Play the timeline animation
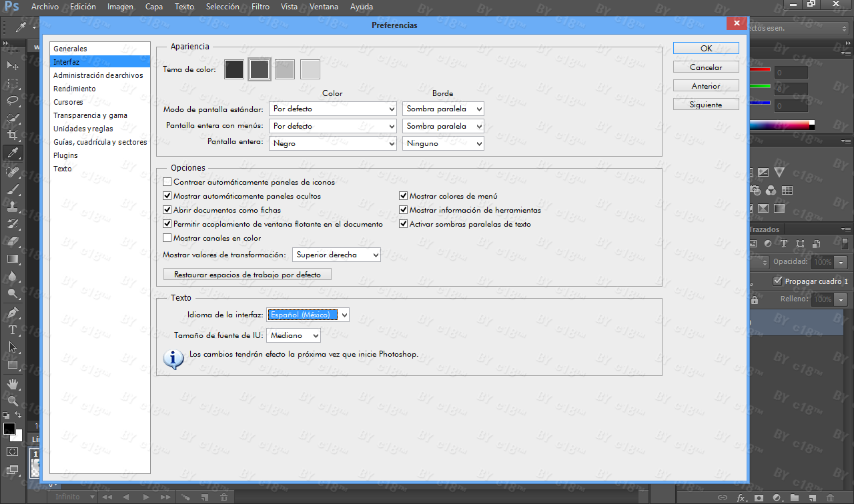This screenshot has height=504, width=854. pos(146,497)
